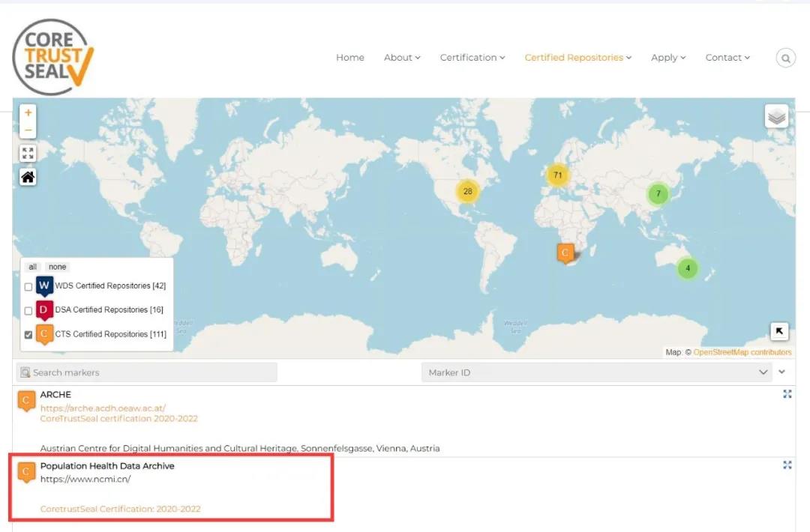
Task: Click the map zoom out minus button
Action: pyautogui.click(x=28, y=130)
